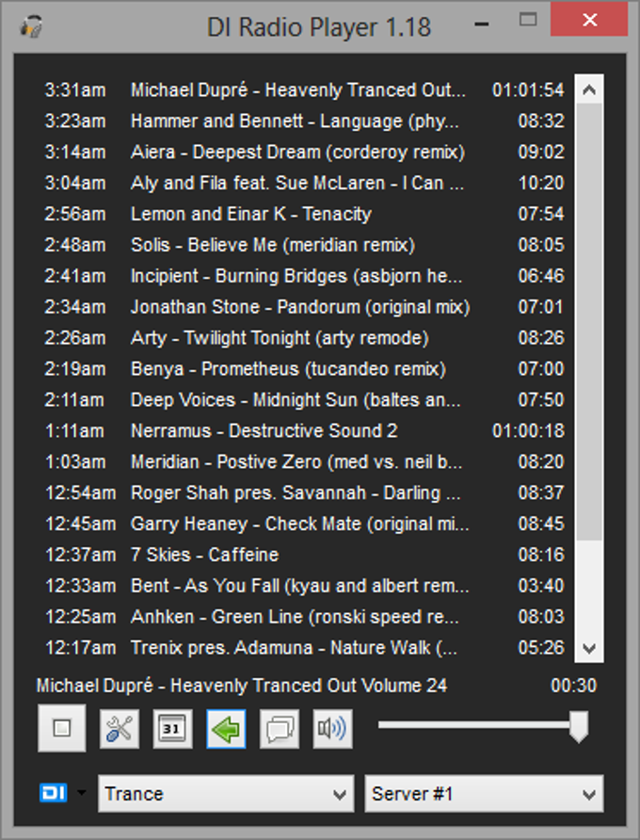Click the 12:33am timestamp

[81, 586]
